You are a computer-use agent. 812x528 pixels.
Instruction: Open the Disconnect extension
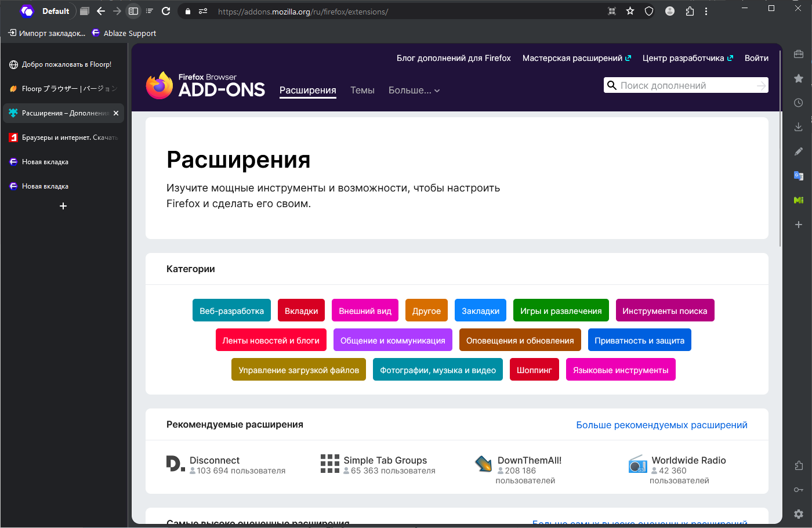(226, 465)
